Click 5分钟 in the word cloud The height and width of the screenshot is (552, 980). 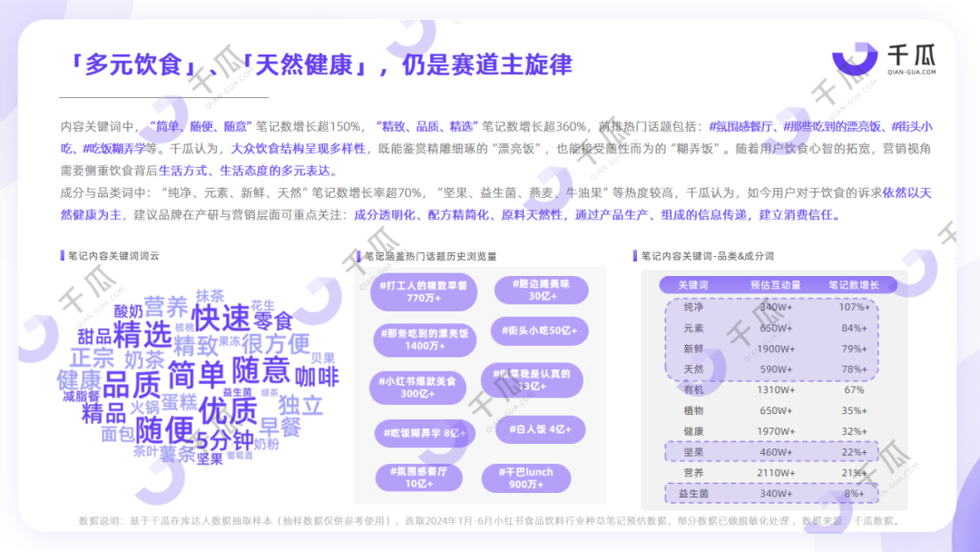225,440
